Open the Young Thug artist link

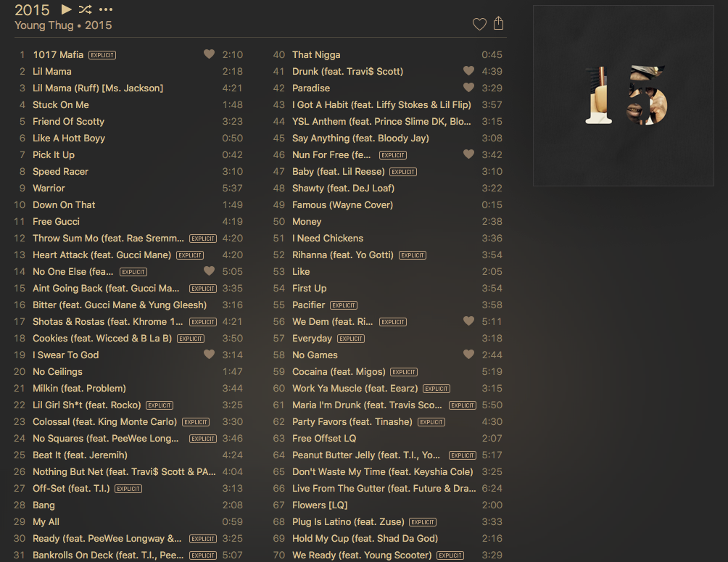[44, 25]
